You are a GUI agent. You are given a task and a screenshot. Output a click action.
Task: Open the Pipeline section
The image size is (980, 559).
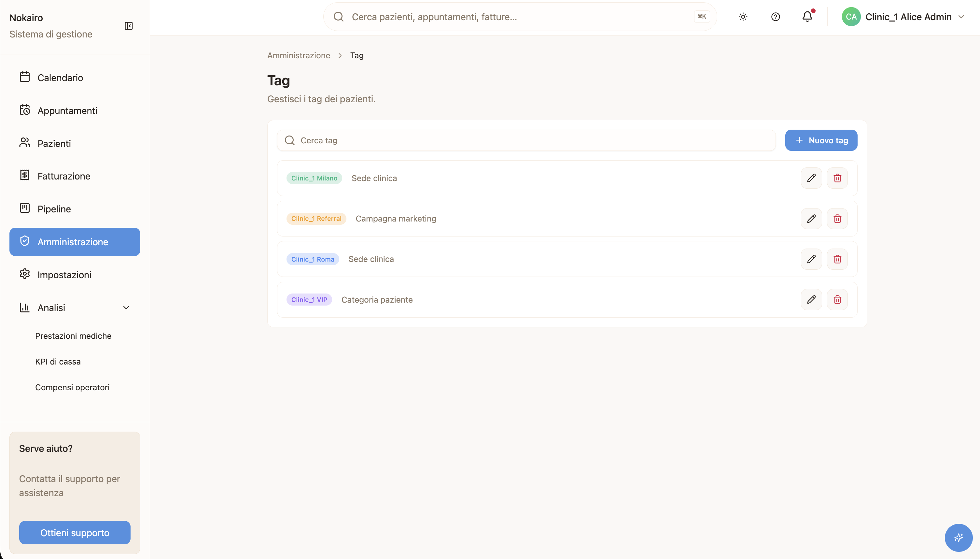point(75,209)
